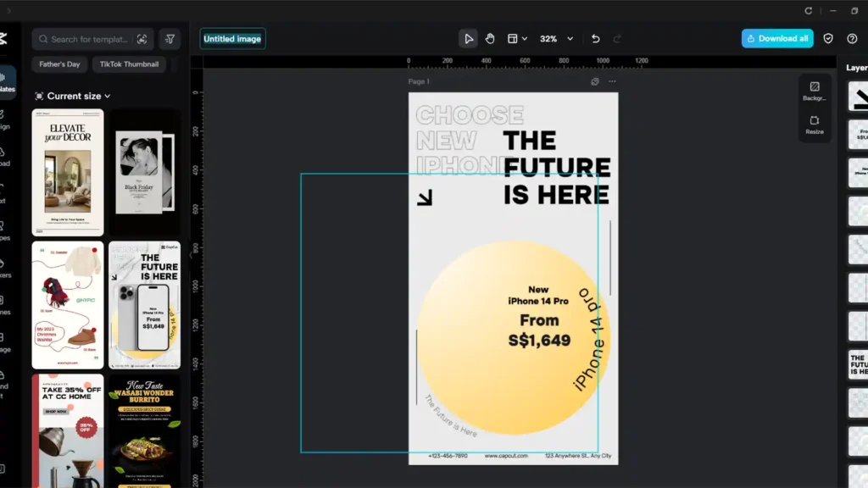Screen dimensions: 868x488
Task: Select the diagonal arrow graphic on canvas
Action: point(425,198)
